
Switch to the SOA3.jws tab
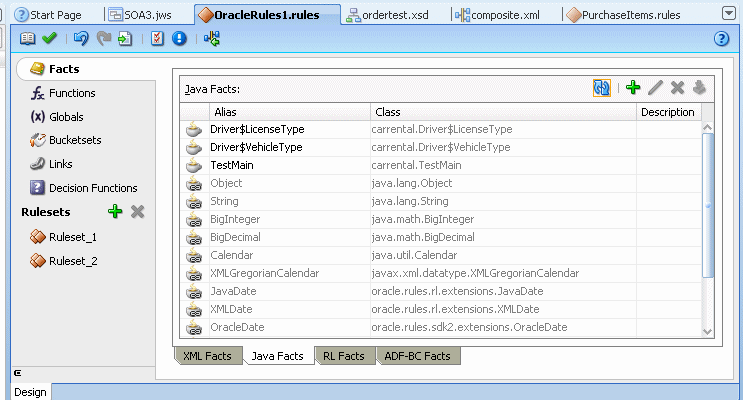click(140, 15)
